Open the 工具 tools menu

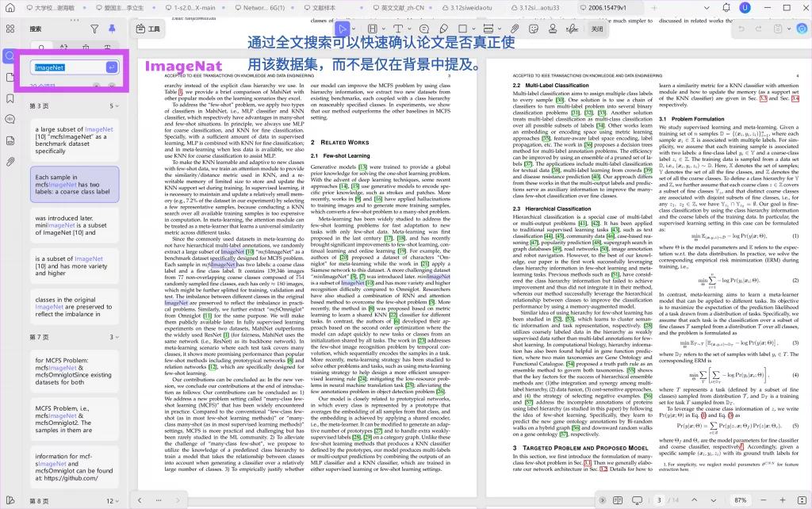[148, 29]
